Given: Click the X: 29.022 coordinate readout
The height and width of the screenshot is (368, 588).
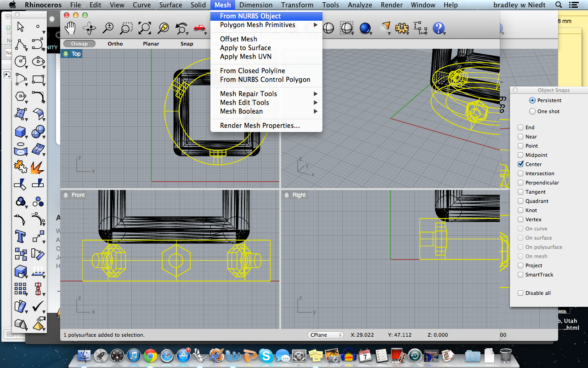Looking at the screenshot, I should (x=362, y=335).
